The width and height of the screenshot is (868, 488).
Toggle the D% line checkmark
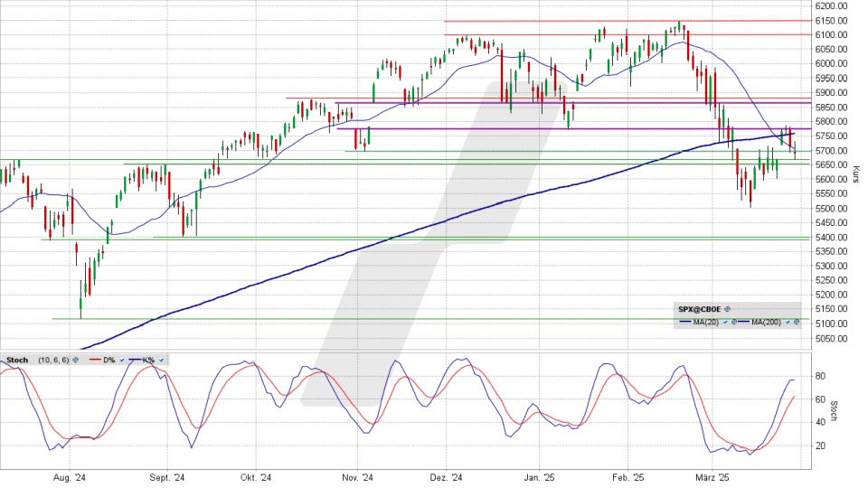(x=122, y=361)
